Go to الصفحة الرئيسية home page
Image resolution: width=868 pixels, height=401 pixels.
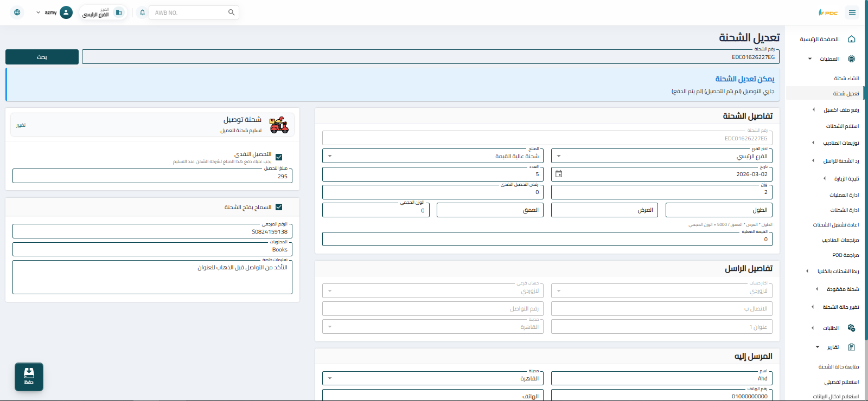[819, 39]
